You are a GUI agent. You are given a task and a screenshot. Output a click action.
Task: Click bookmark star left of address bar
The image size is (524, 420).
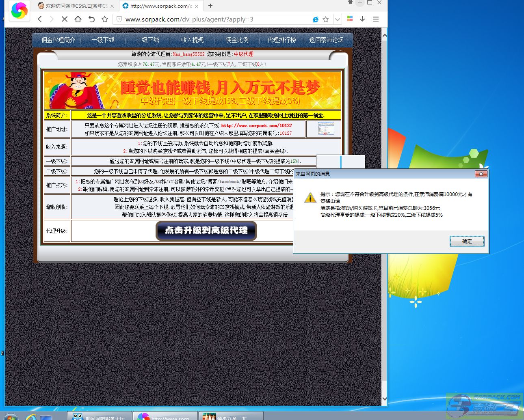pos(105,19)
